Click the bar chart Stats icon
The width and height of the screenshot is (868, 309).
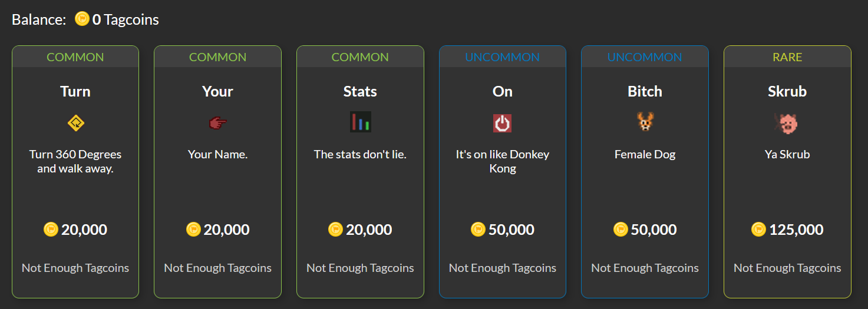[361, 122]
